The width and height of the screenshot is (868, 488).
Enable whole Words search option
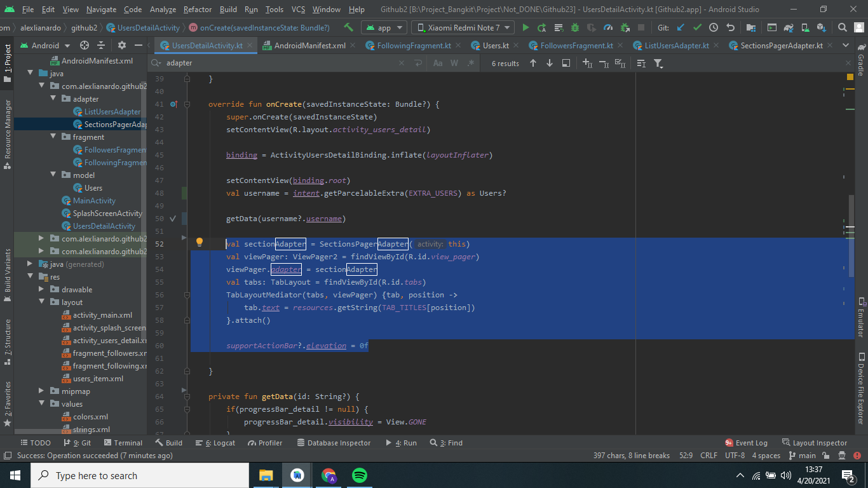(x=453, y=63)
